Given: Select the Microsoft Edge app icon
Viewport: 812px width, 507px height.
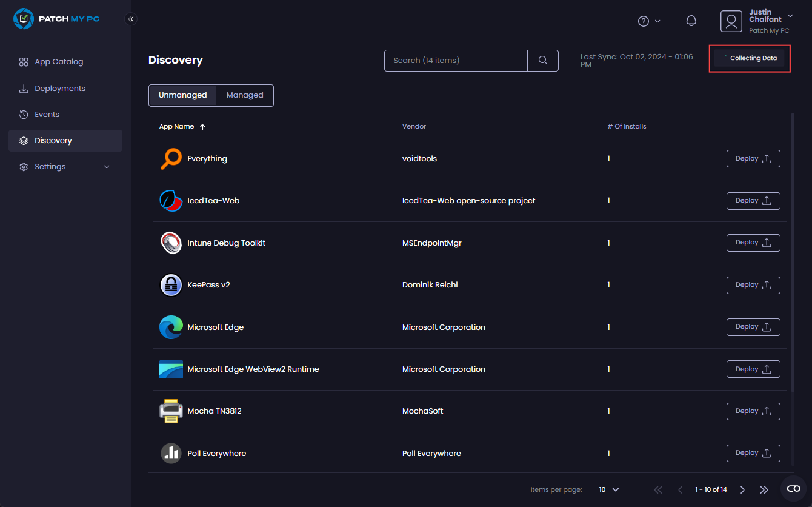Looking at the screenshot, I should [x=171, y=327].
